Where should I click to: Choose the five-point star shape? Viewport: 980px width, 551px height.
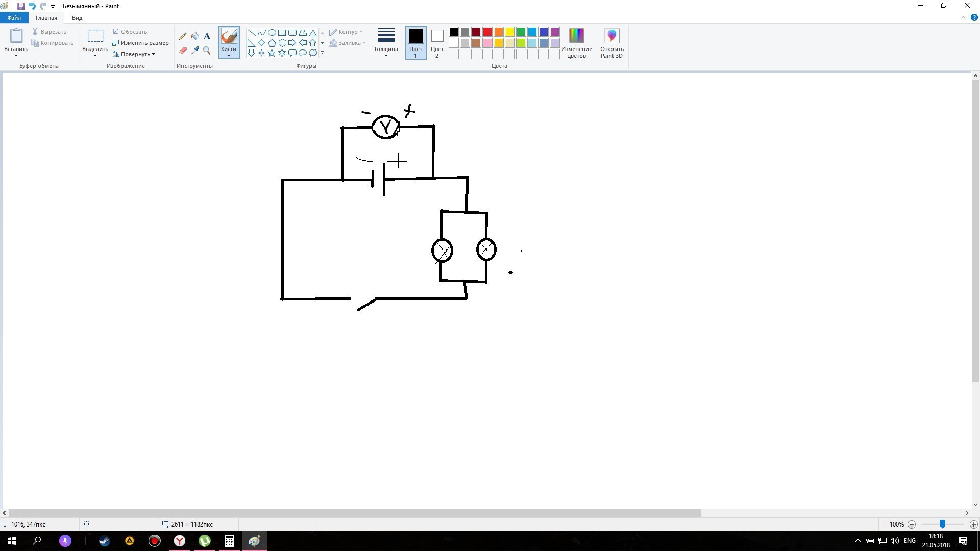point(272,53)
